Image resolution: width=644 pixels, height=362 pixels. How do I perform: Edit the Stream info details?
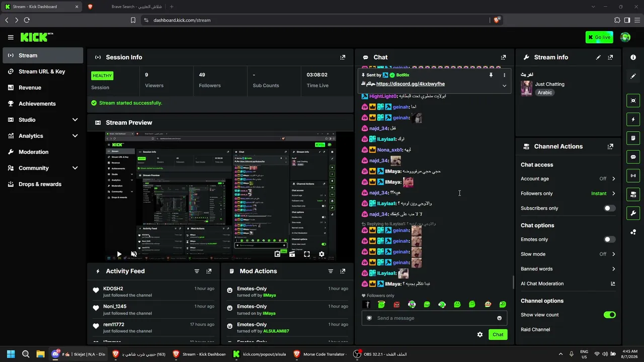click(598, 57)
